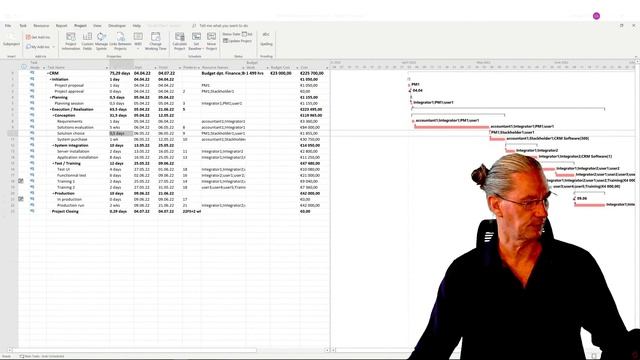
Task: Open the Help tab
Action: coord(137,25)
